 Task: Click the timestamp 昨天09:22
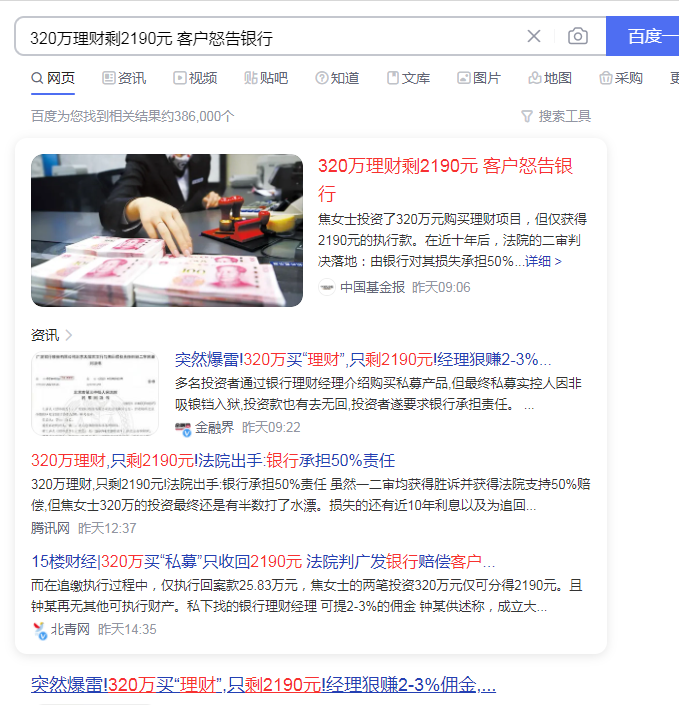click(271, 427)
